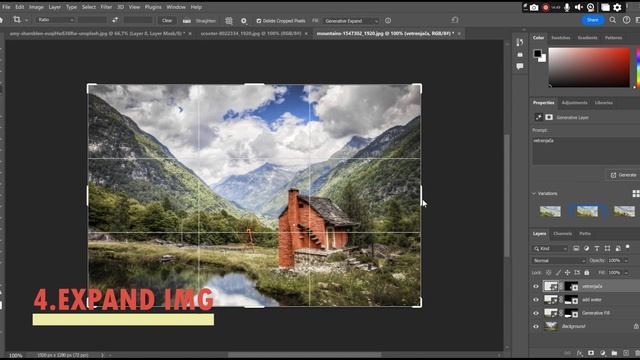Image resolution: width=640 pixels, height=360 pixels.
Task: Filter layers by adjustment layers
Action: 586,248
